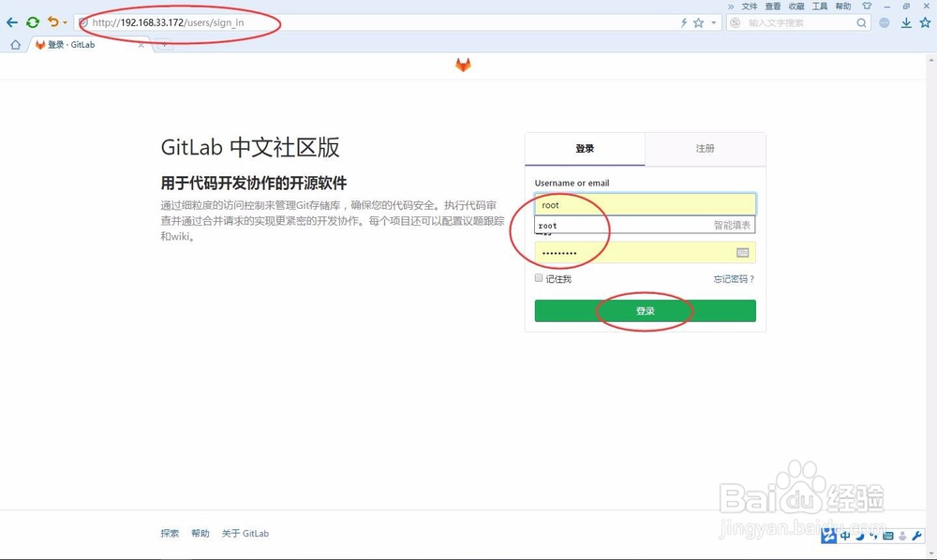Click the IME user account icon

[x=902, y=536]
